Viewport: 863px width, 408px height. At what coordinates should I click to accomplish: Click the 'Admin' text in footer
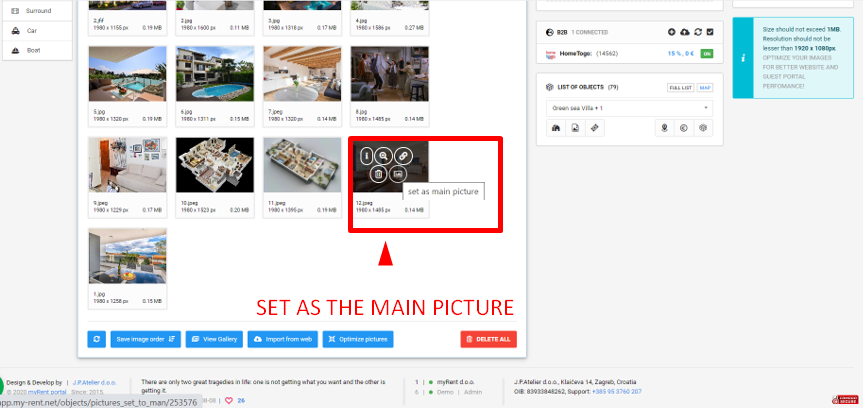[473, 392]
